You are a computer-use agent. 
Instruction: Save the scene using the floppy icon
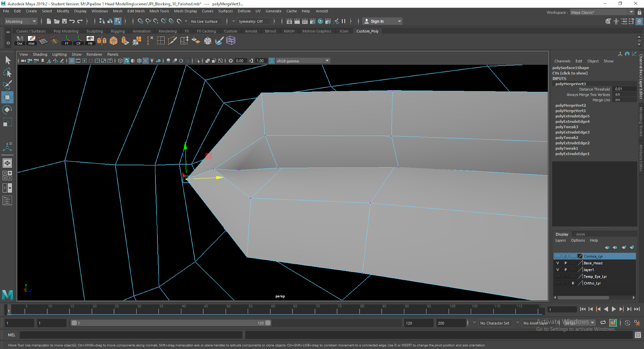tap(64, 21)
